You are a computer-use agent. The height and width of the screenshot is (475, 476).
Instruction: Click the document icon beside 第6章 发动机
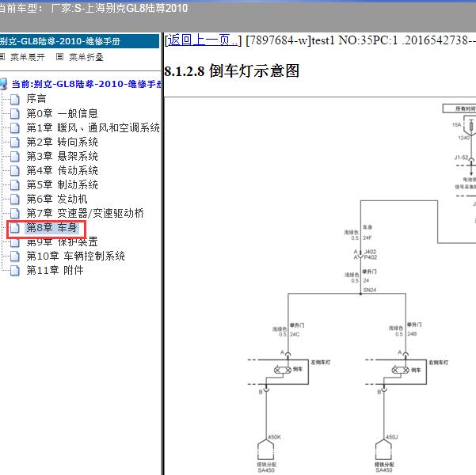tap(14, 199)
